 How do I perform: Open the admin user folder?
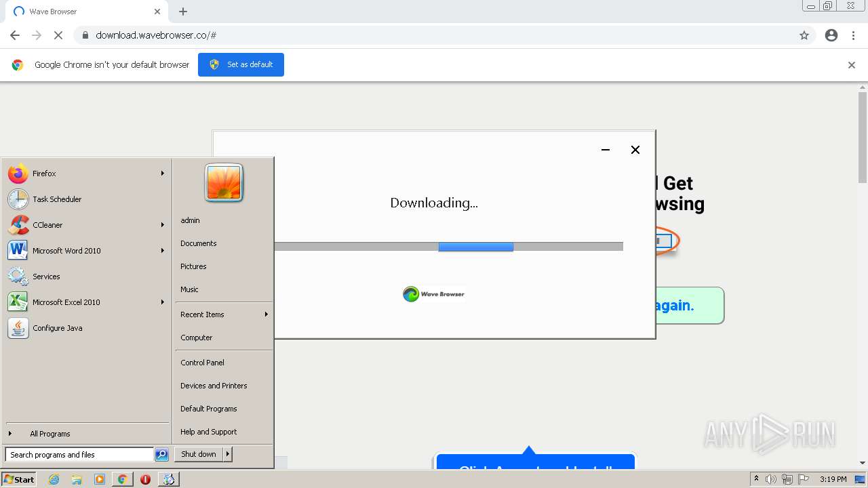pyautogui.click(x=190, y=220)
